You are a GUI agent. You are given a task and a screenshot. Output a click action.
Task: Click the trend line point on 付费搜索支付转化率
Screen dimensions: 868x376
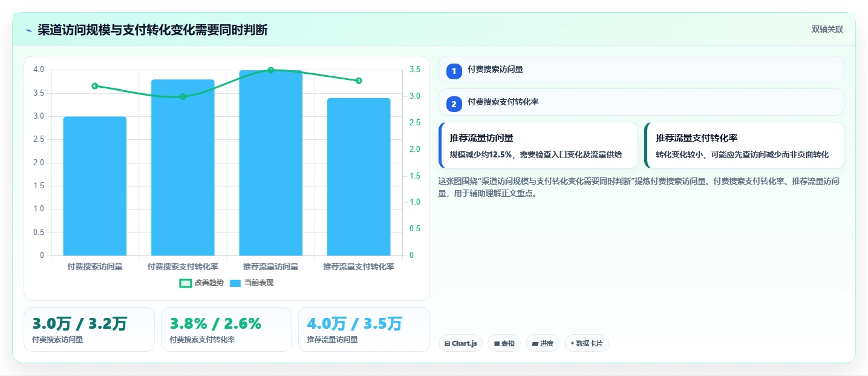183,96
